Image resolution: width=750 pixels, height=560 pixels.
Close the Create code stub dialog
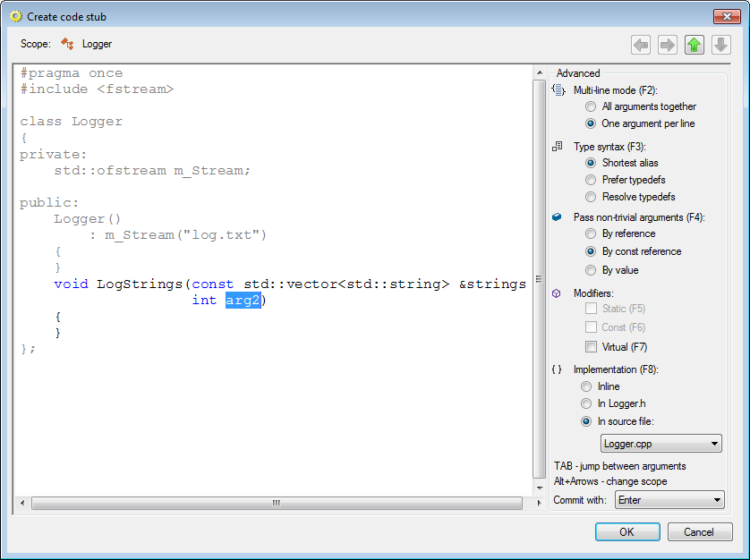click(x=727, y=16)
